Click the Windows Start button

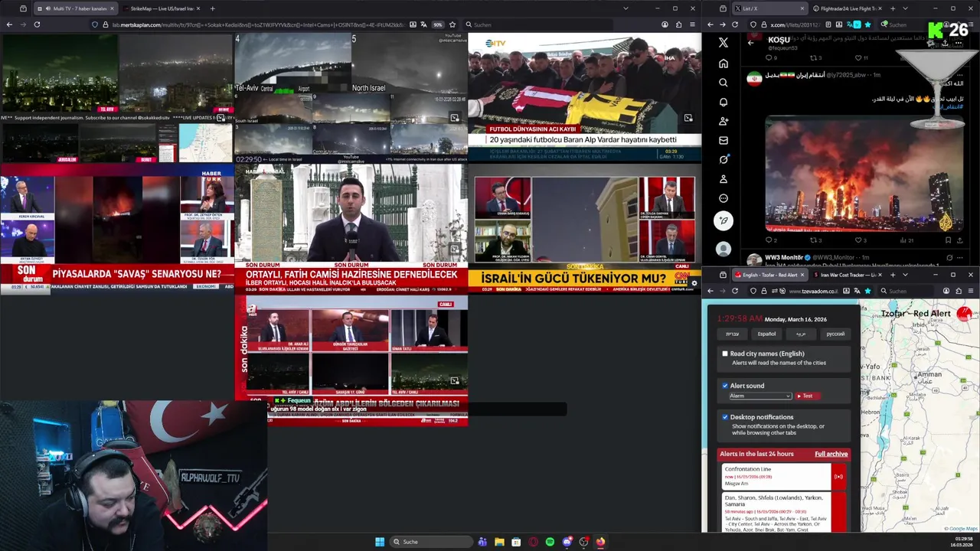click(x=380, y=542)
